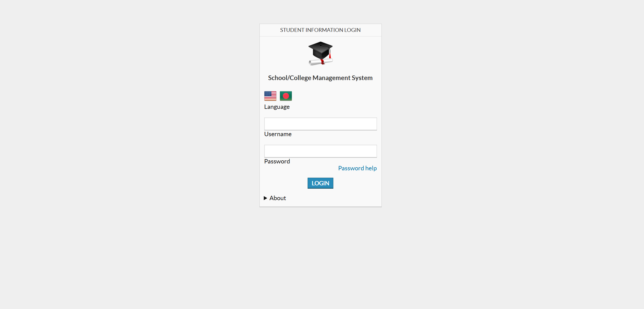
Task: Click the help word in Password help
Action: [x=371, y=168]
